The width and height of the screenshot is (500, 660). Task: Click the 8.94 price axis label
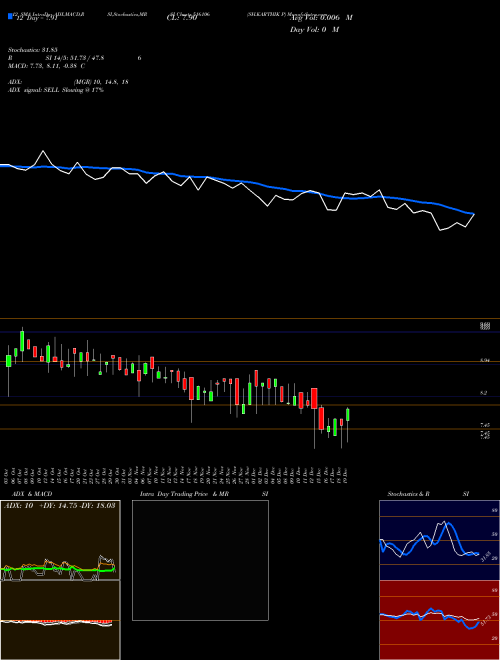point(485,361)
